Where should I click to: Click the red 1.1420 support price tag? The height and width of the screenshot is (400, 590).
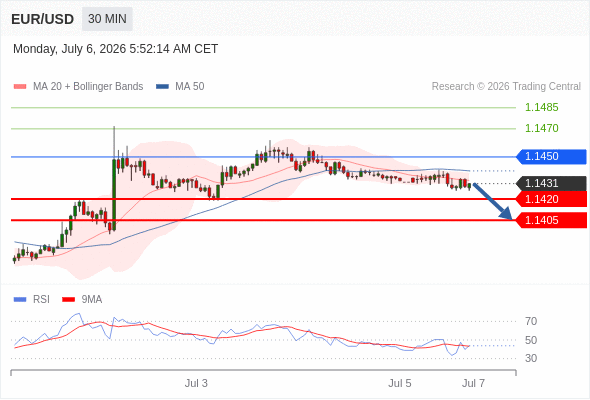551,199
